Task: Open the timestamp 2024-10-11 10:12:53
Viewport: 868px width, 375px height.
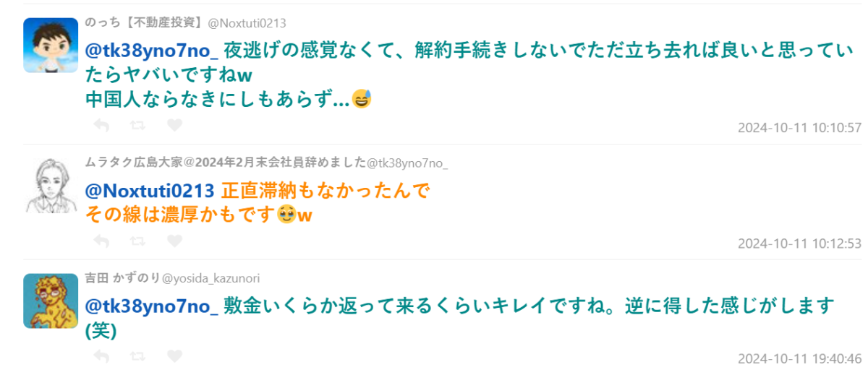Action: (x=799, y=243)
